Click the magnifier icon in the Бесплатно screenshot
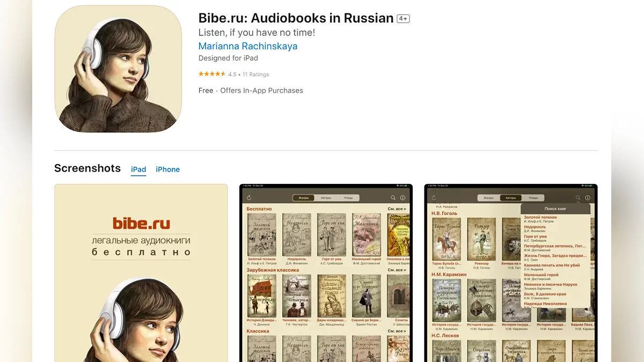Screen dimensions: 644x362 coord(393,198)
